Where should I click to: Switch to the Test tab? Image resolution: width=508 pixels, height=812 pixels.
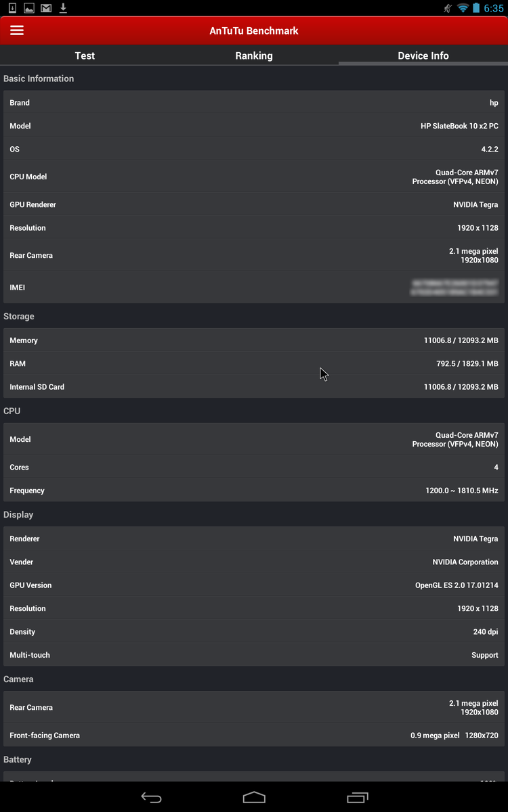(85, 55)
